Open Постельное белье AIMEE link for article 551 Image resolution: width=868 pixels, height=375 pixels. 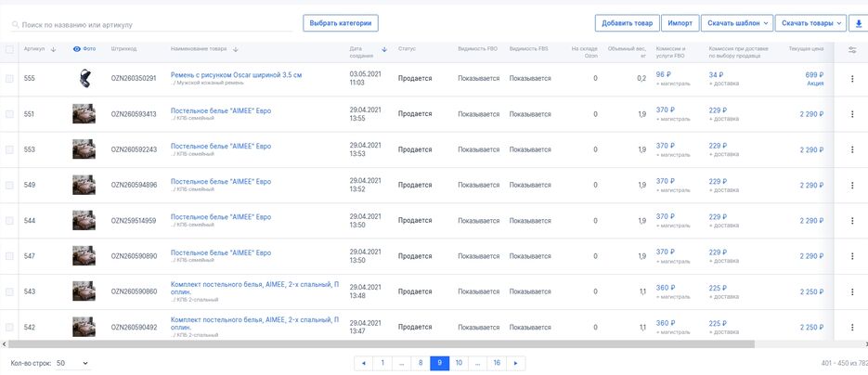click(x=221, y=110)
